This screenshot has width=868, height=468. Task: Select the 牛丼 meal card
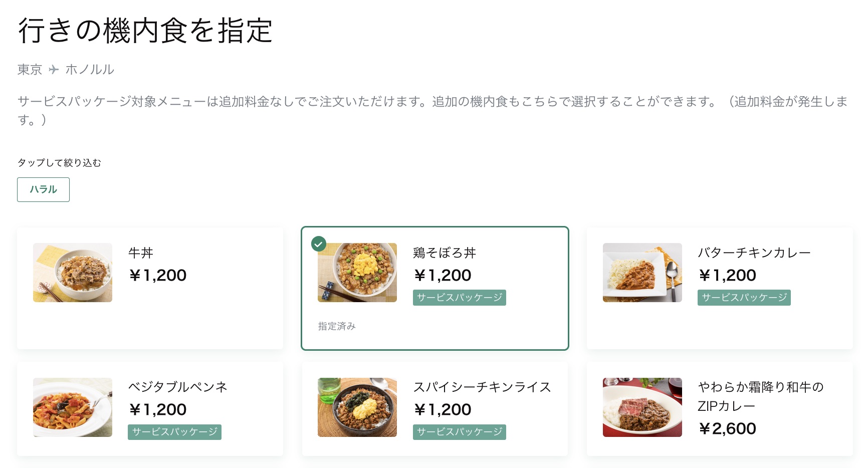150,288
